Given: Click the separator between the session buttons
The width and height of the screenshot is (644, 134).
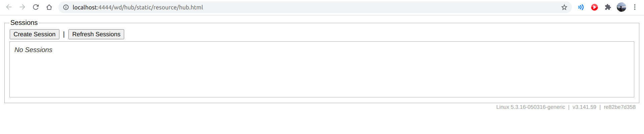Looking at the screenshot, I should click(x=64, y=34).
